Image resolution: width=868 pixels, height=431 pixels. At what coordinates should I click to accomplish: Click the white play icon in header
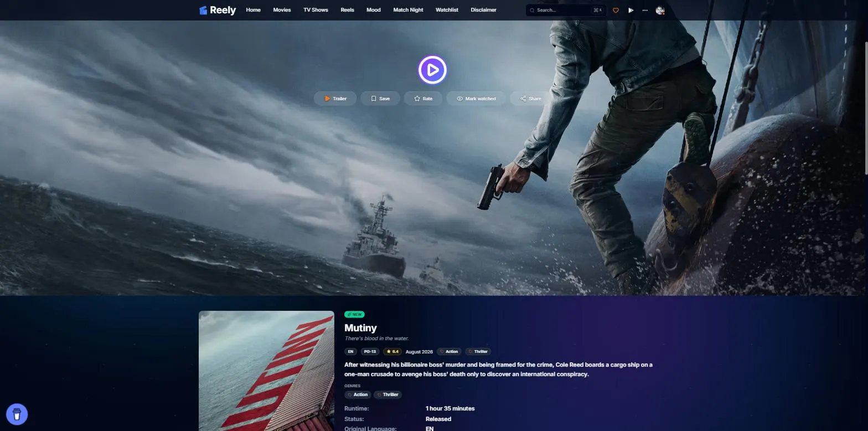coord(631,10)
